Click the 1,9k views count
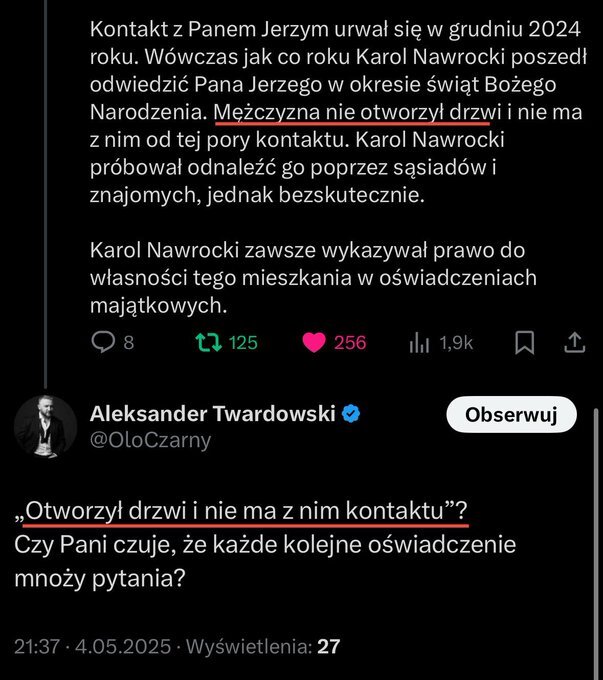The image size is (603, 680). (456, 342)
